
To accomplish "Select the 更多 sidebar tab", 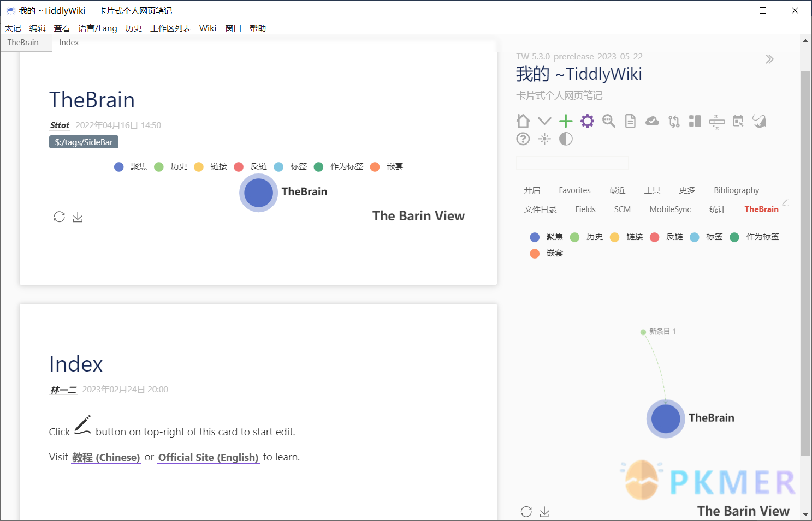I will coord(687,190).
